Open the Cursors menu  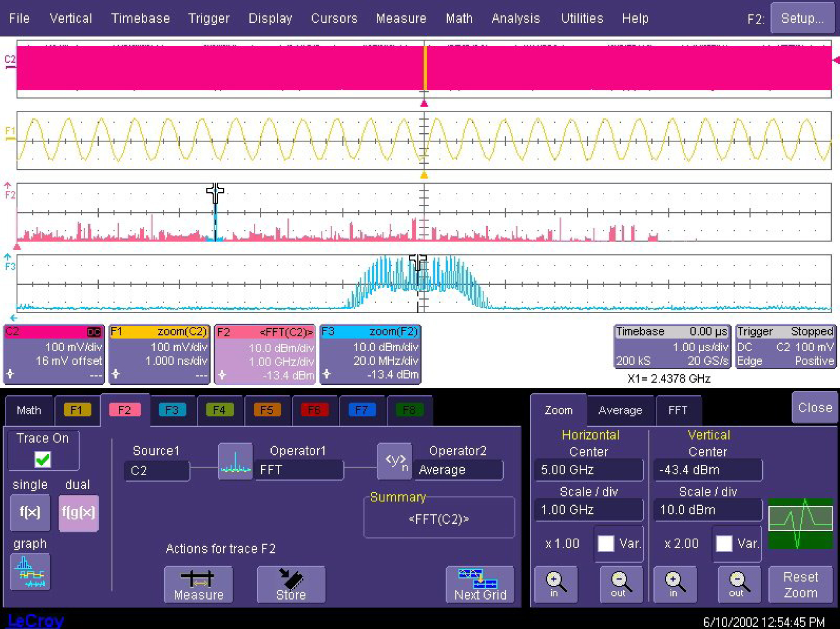click(x=334, y=18)
